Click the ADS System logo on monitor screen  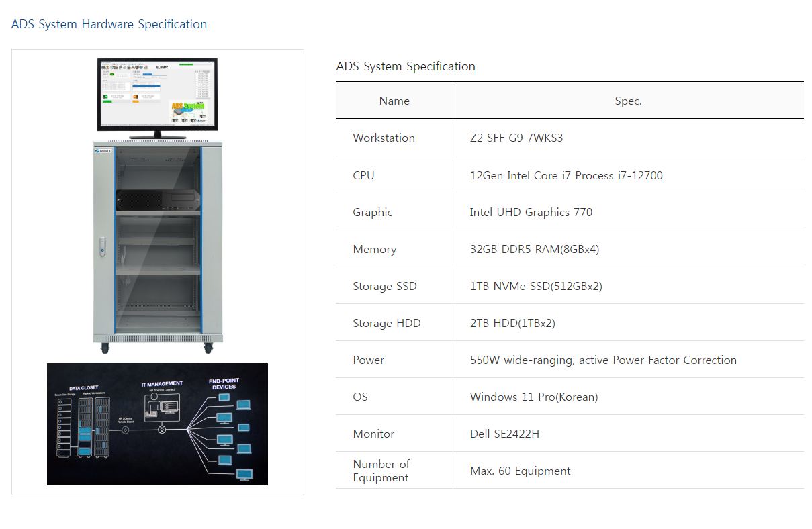187,110
